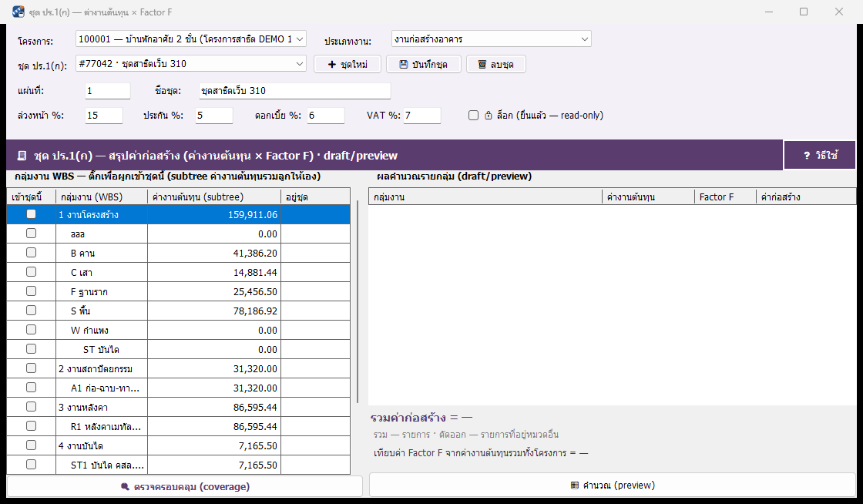Click the document icon in the purple header
Screen dimensions: 863x504
[x=22, y=156]
